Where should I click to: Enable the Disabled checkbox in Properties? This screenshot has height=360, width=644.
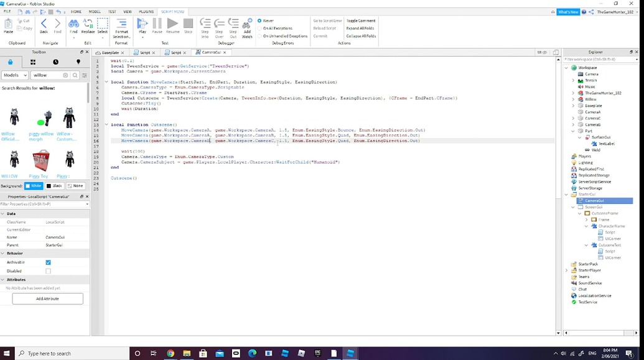[x=47, y=270]
